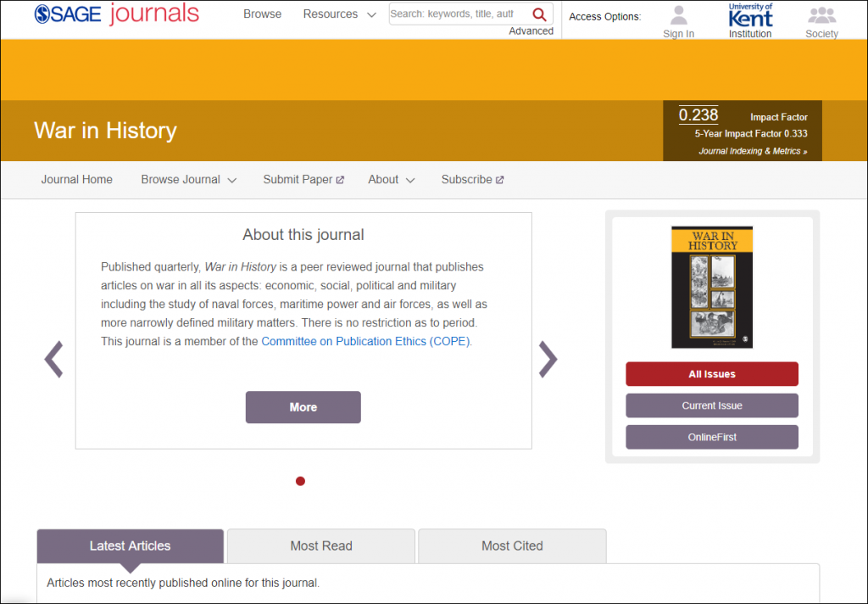
Task: Click the search magnifying glass icon
Action: point(539,14)
